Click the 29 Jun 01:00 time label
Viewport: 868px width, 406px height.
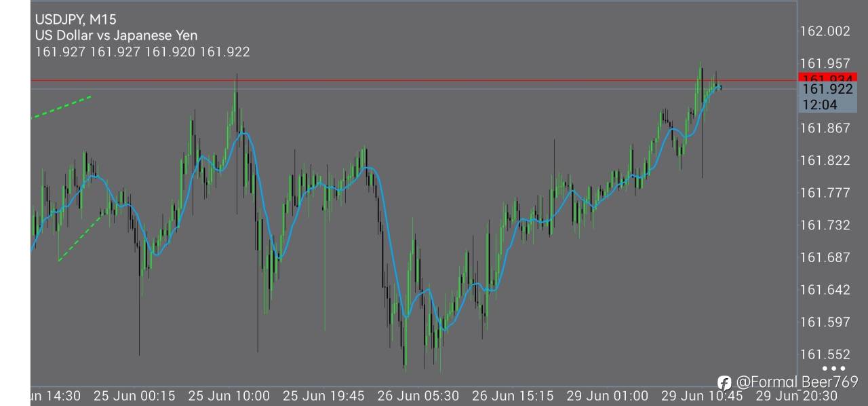click(x=607, y=396)
